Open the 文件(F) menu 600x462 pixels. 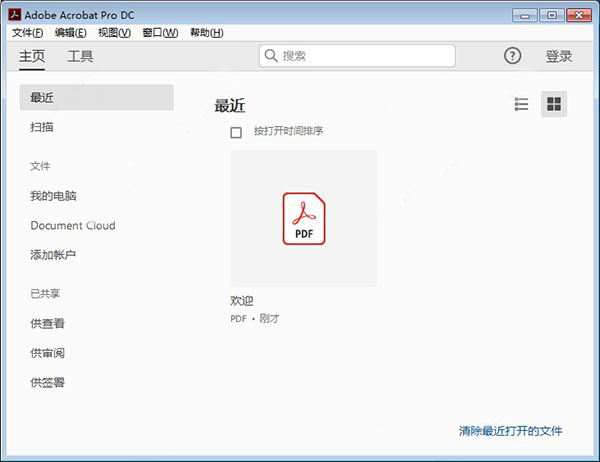click(28, 33)
